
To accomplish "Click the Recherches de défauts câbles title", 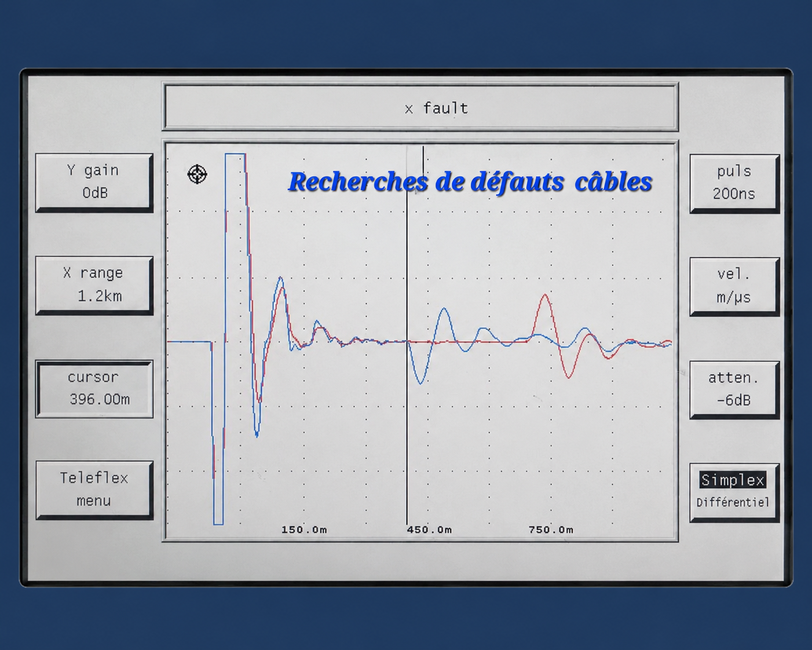I will 470,182.
